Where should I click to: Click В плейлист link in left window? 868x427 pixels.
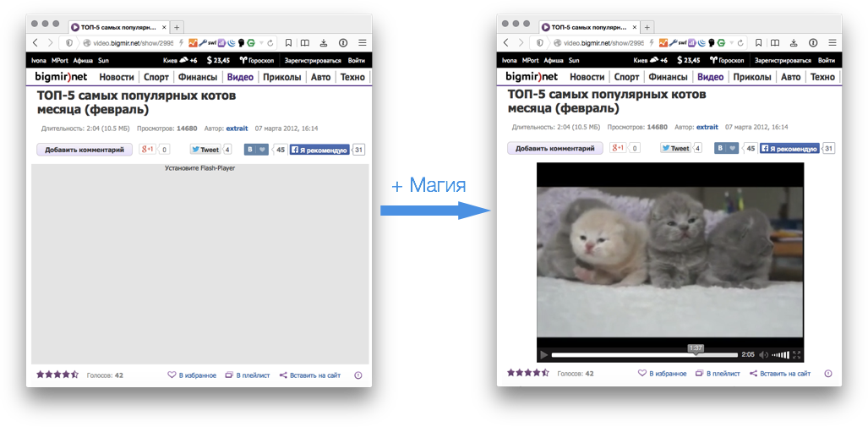click(x=248, y=375)
